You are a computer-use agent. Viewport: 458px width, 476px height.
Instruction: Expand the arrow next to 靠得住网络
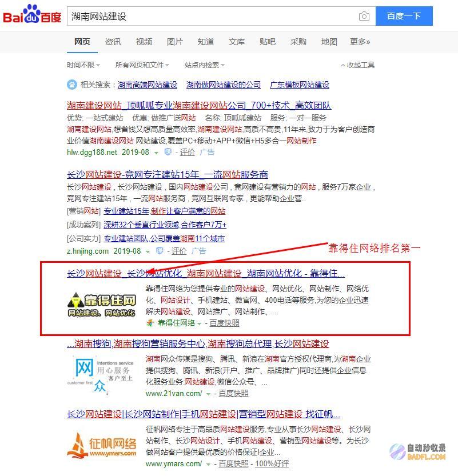point(199,324)
